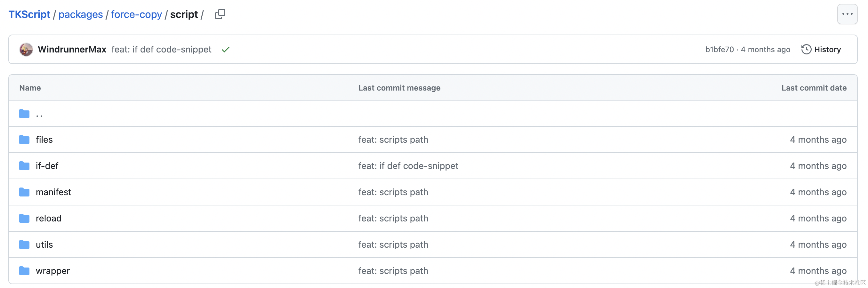Click '4 months ago' in wrapper row

(818, 271)
